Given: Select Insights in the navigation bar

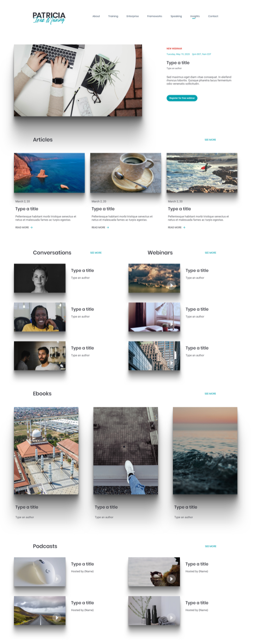Looking at the screenshot, I should click(195, 16).
